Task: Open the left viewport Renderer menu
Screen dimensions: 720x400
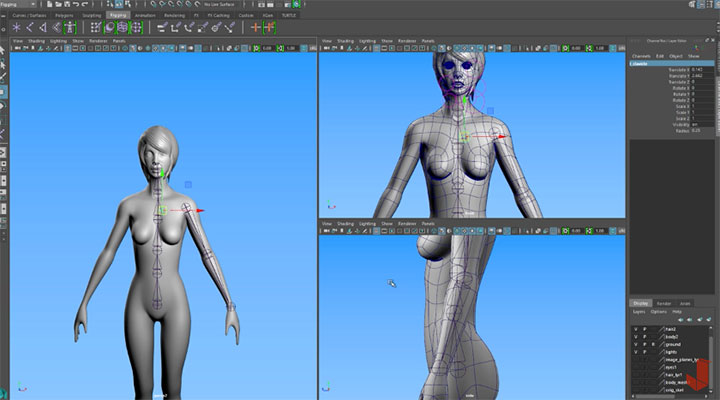Action: pos(98,41)
